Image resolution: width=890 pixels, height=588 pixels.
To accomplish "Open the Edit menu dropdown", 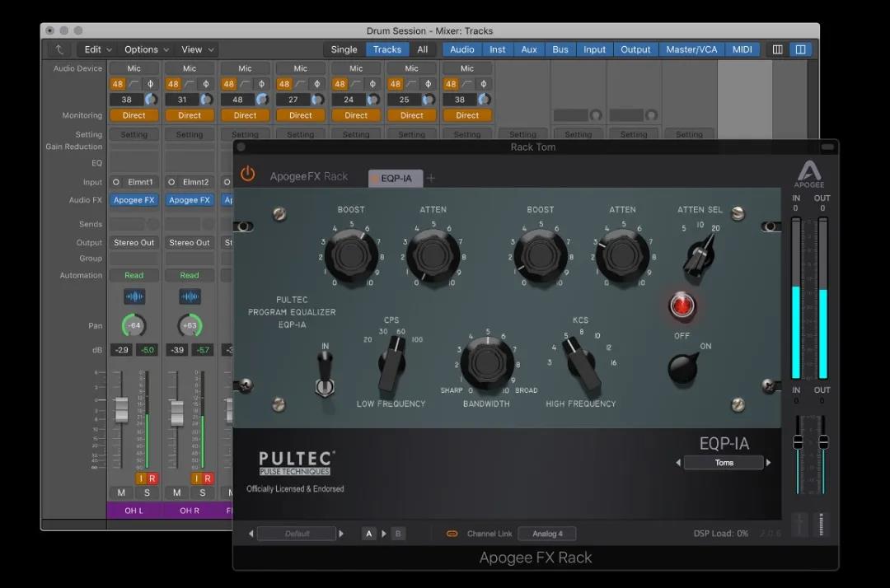I will point(97,49).
